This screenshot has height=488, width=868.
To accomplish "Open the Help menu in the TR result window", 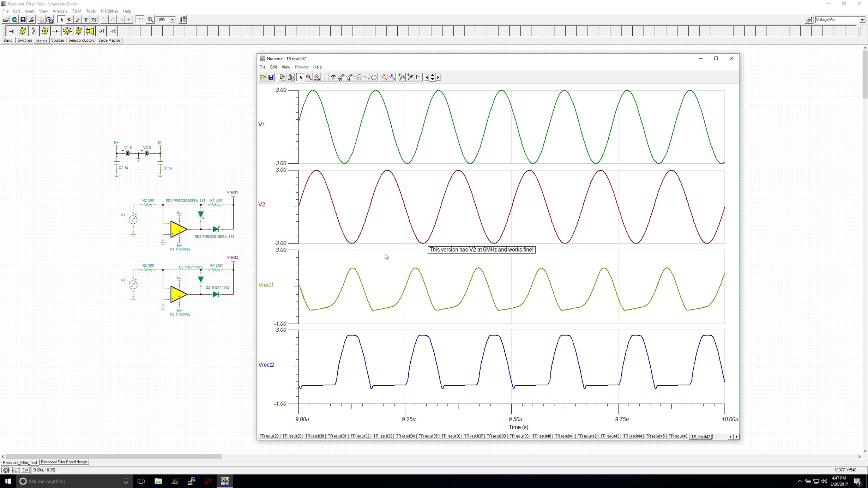I will (x=317, y=67).
